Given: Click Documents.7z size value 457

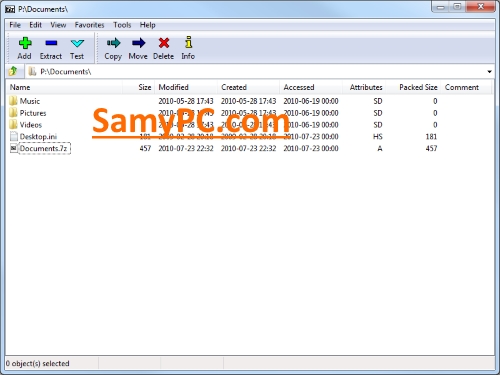Looking at the screenshot, I should click(x=145, y=148).
